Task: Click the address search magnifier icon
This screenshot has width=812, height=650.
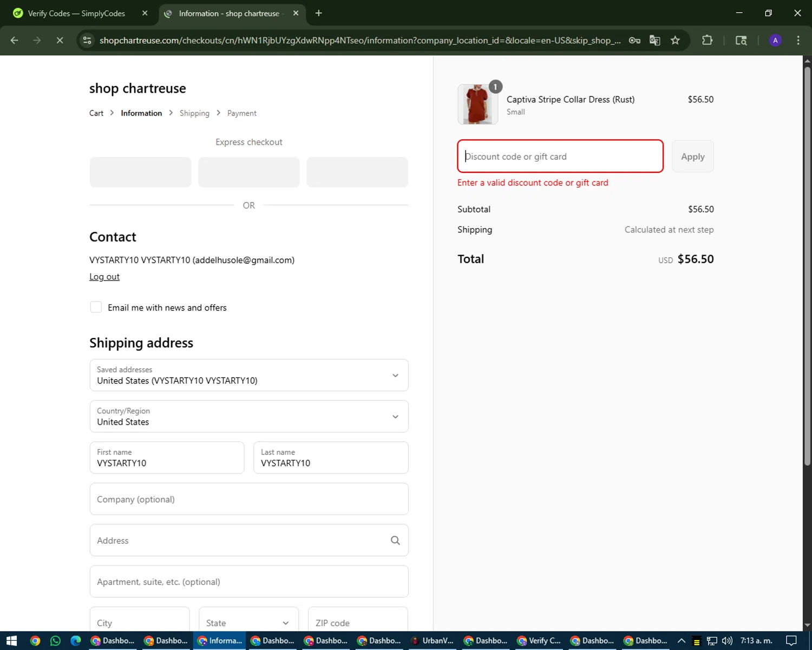Action: pos(395,540)
